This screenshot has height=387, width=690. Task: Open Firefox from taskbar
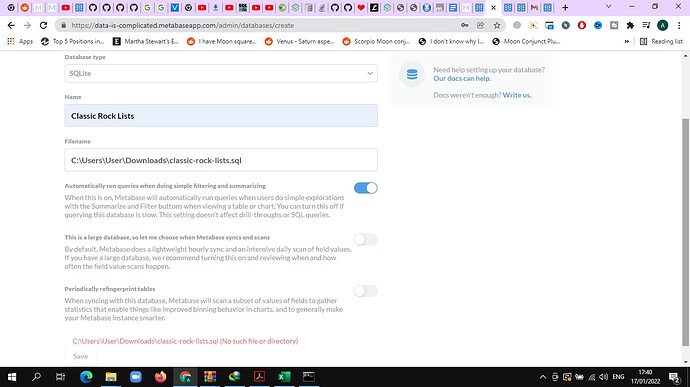(161, 377)
